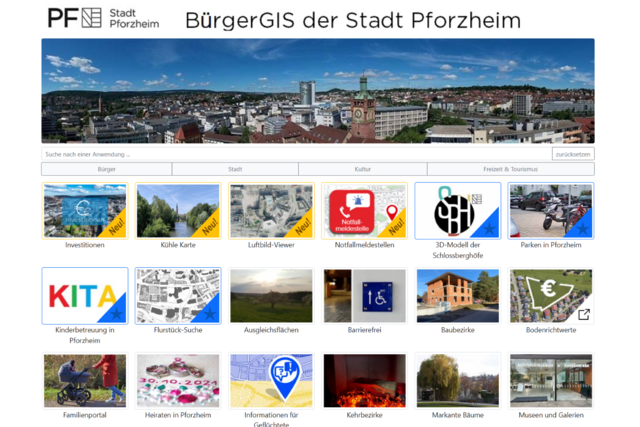Open the KITA Kinderbetreuung tile
Screen dimensions: 640x427
[85, 296]
